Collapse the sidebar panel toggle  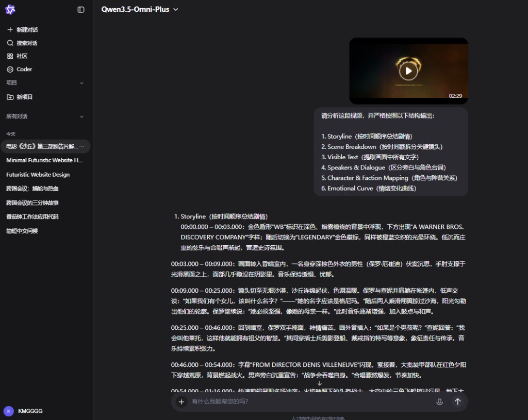point(81,9)
